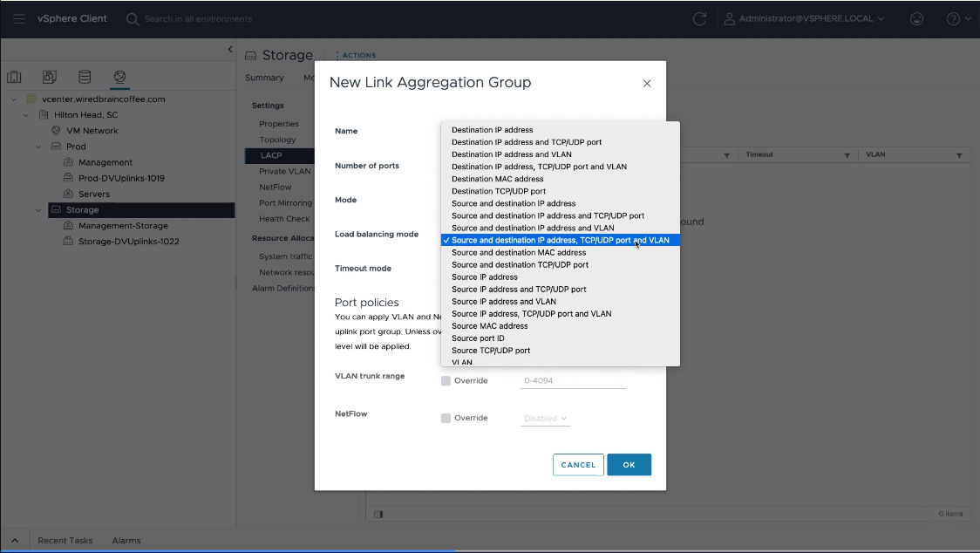Open the hamburger main menu icon
This screenshot has width=980, height=553.
pyautogui.click(x=19, y=18)
